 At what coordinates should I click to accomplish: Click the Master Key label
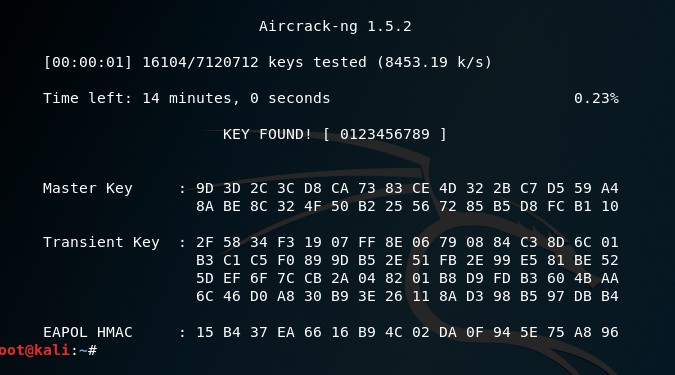pos(87,189)
